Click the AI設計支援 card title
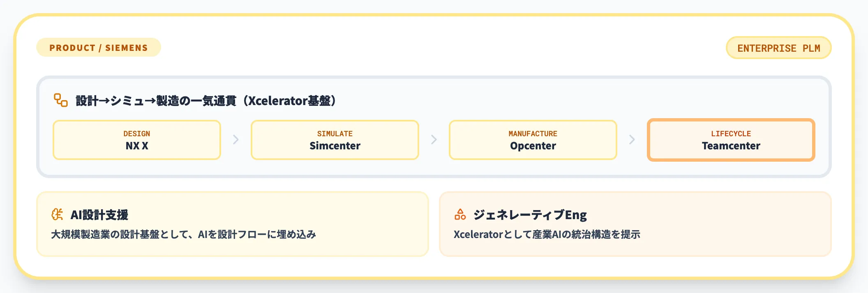The image size is (868, 293). click(x=99, y=215)
